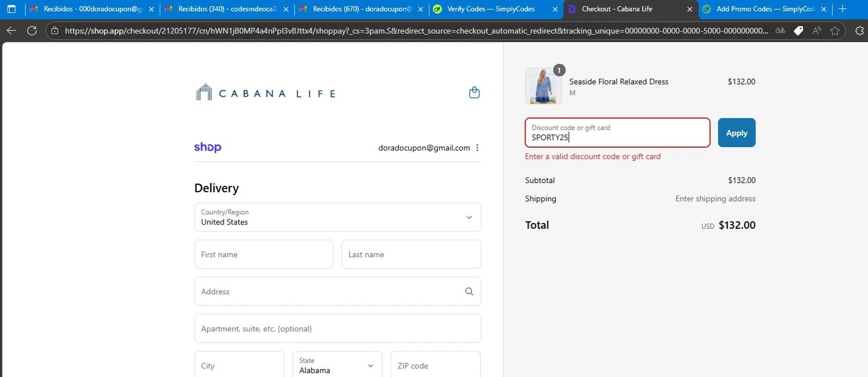Viewport: 868px width, 377px height.
Task: Click the Last name field
Action: [x=411, y=254]
